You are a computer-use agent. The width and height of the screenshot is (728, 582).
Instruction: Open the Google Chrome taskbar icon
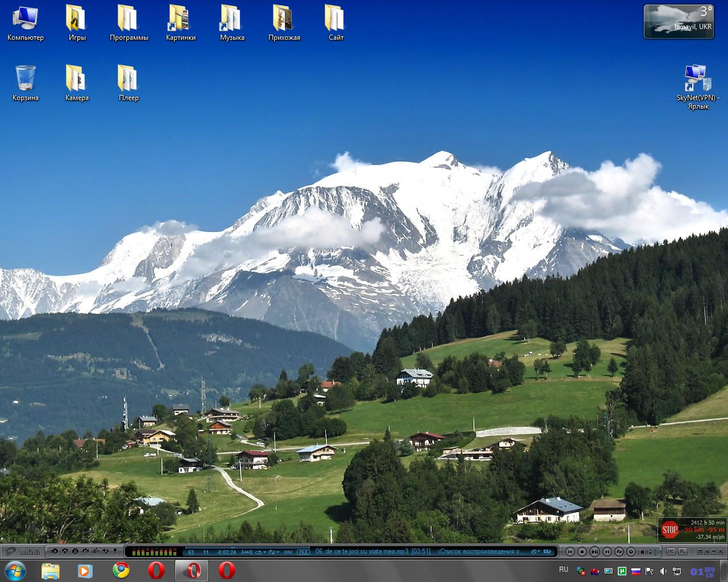click(x=121, y=570)
